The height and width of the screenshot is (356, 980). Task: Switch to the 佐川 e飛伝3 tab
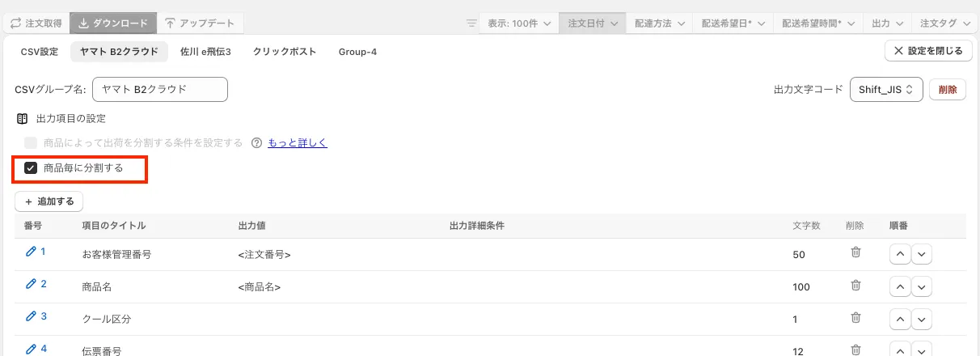(205, 52)
